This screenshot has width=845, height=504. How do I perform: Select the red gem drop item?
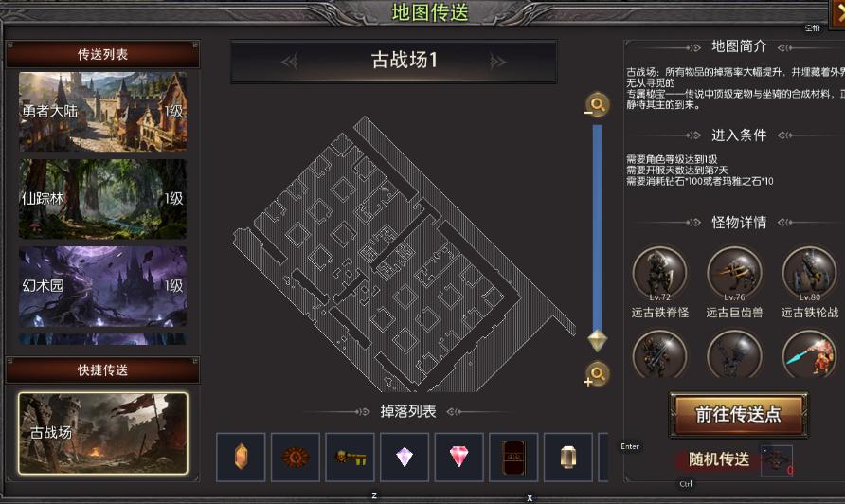tap(459, 457)
